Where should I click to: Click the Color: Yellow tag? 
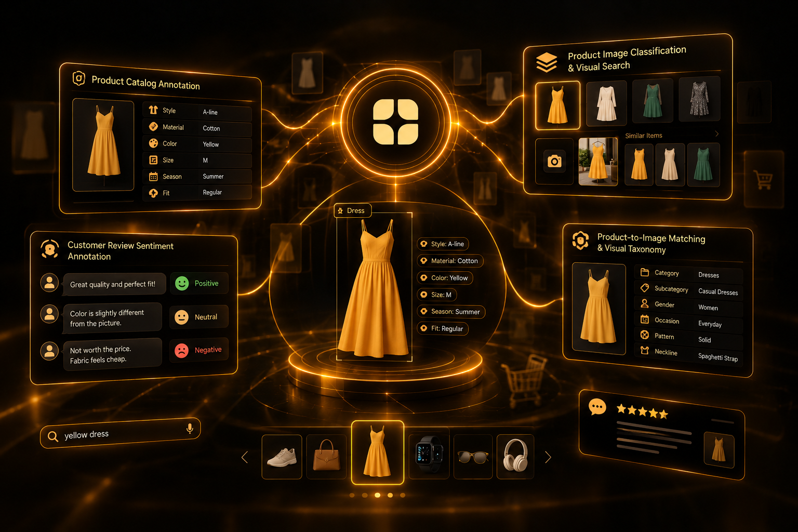point(445,278)
